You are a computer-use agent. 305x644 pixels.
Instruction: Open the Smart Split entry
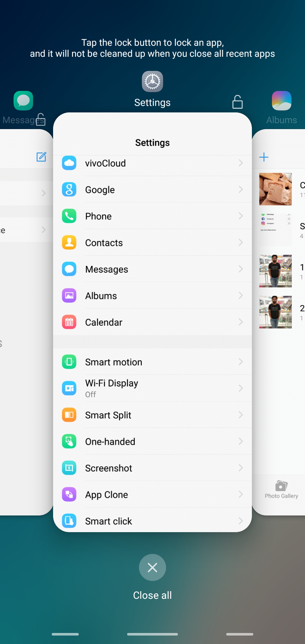point(152,415)
